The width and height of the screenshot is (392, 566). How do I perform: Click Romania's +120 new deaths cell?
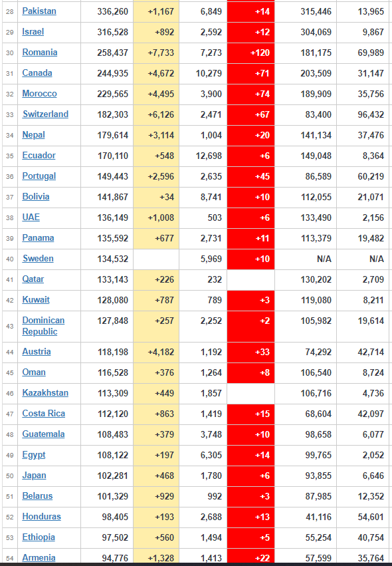tap(250, 53)
